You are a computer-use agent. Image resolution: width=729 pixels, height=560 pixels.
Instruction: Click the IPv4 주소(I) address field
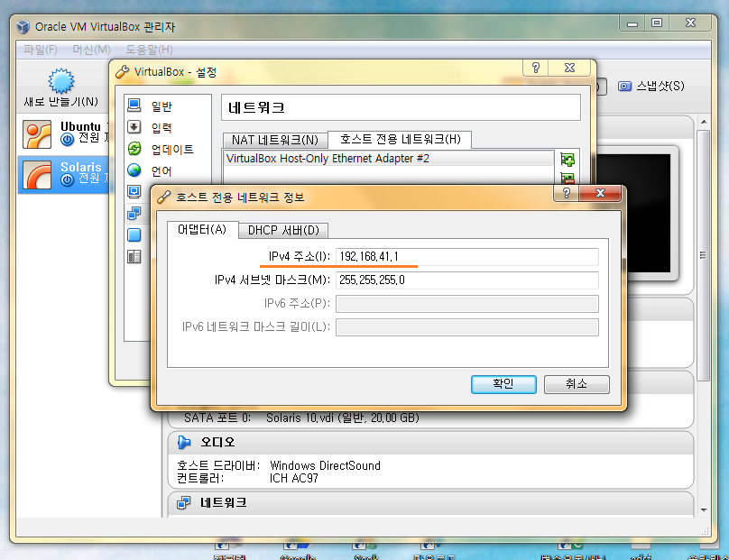(466, 256)
